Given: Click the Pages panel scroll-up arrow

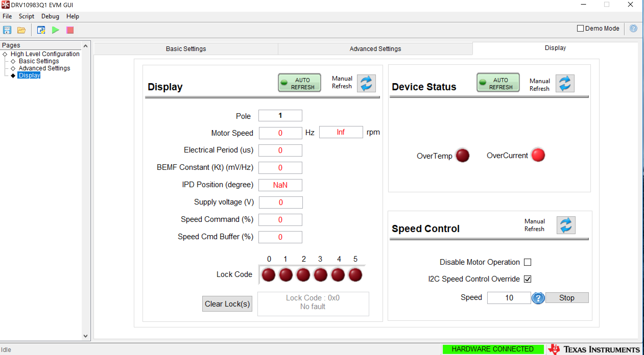Looking at the screenshot, I should [x=86, y=46].
